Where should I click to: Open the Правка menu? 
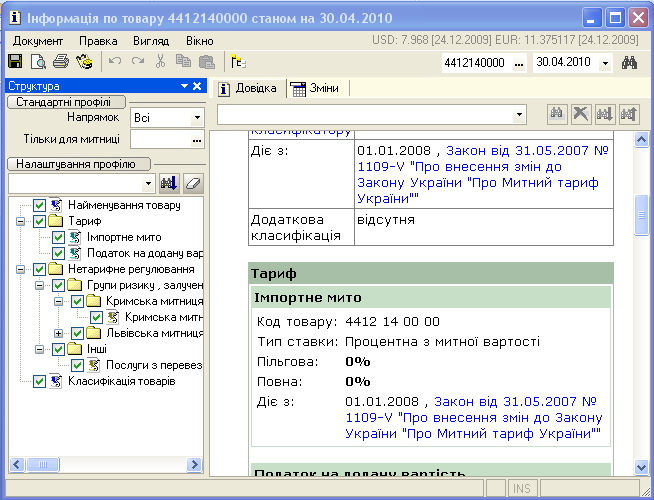98,41
